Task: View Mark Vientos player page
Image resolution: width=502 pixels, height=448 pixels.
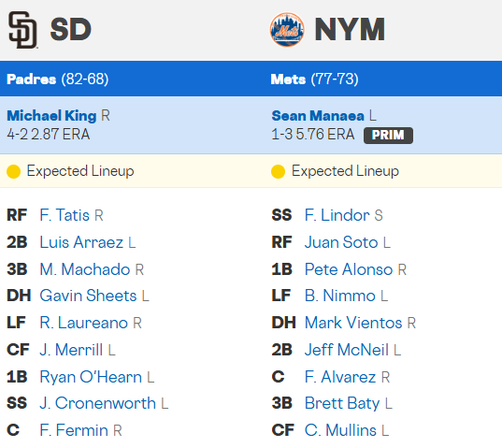Action: coord(353,323)
